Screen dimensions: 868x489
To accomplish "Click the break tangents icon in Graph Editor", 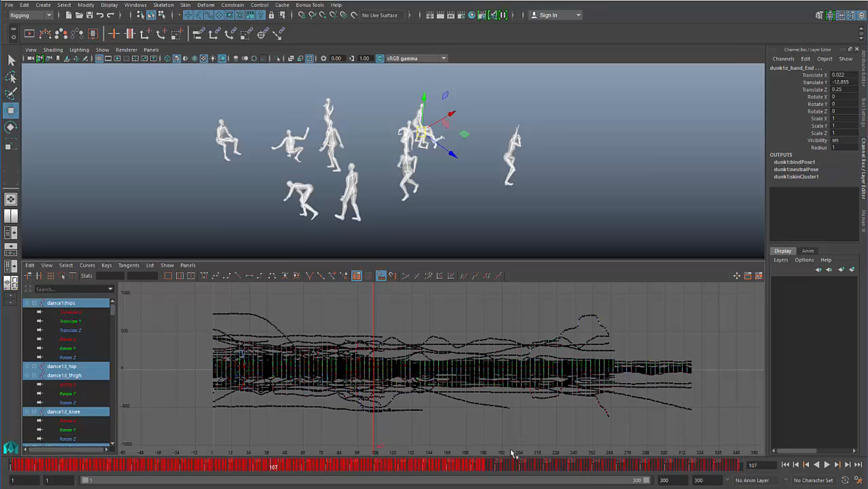I will 309,276.
